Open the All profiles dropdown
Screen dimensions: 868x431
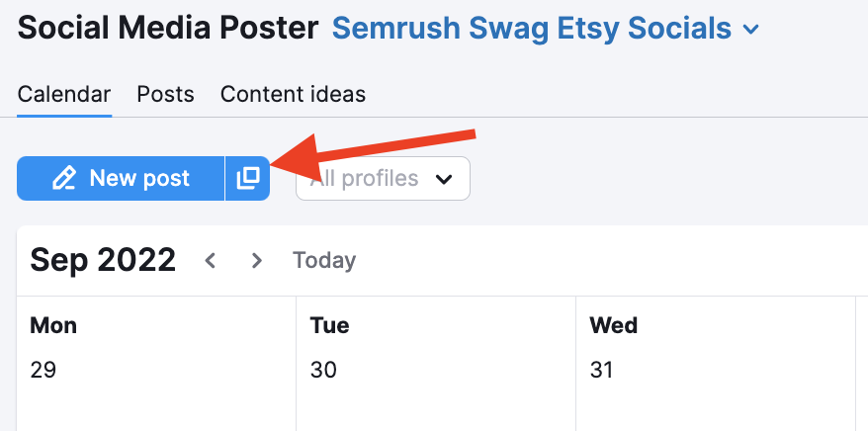[x=383, y=179]
